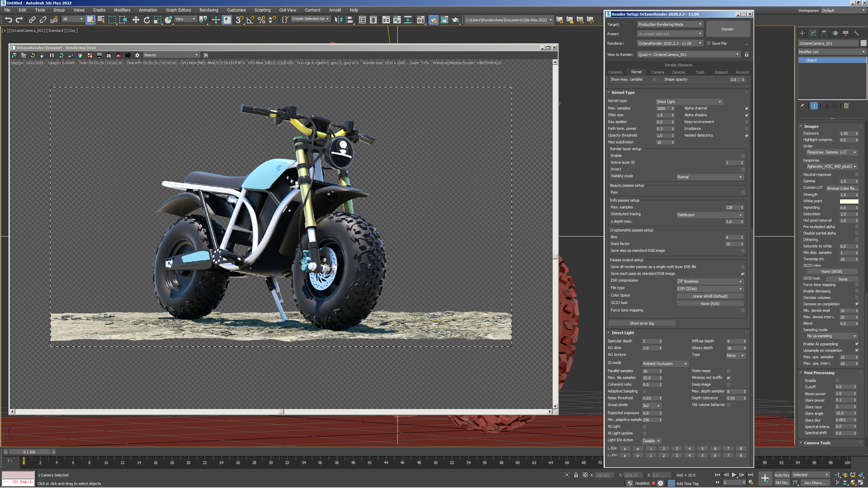Enable the Keep environment checkbox
This screenshot has width=868, height=488.
point(746,122)
